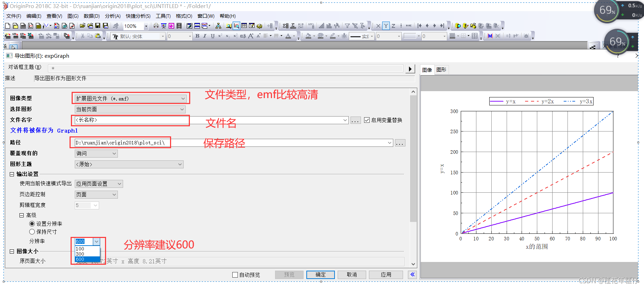The width and height of the screenshot is (644, 287).
Task: Collapse the 输出设置 section
Action: pyautogui.click(x=12, y=174)
